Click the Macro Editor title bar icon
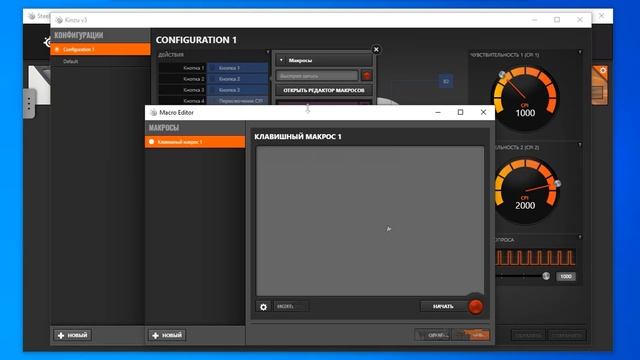 coord(153,112)
